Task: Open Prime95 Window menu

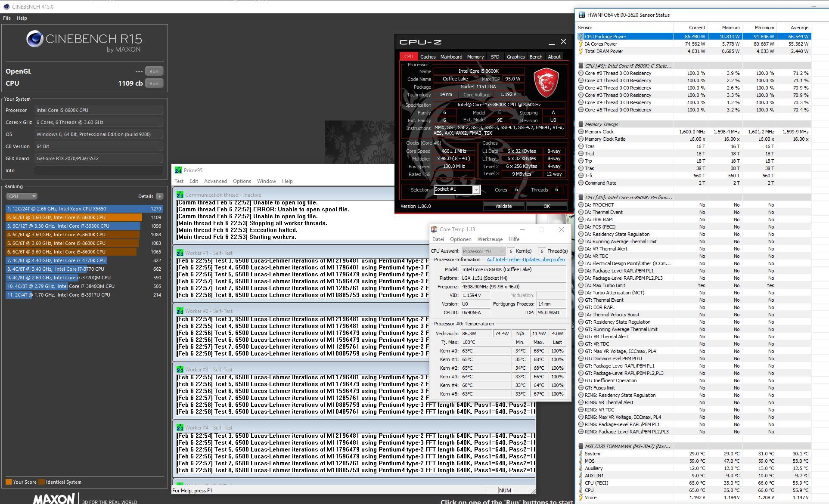Action: 267,181
